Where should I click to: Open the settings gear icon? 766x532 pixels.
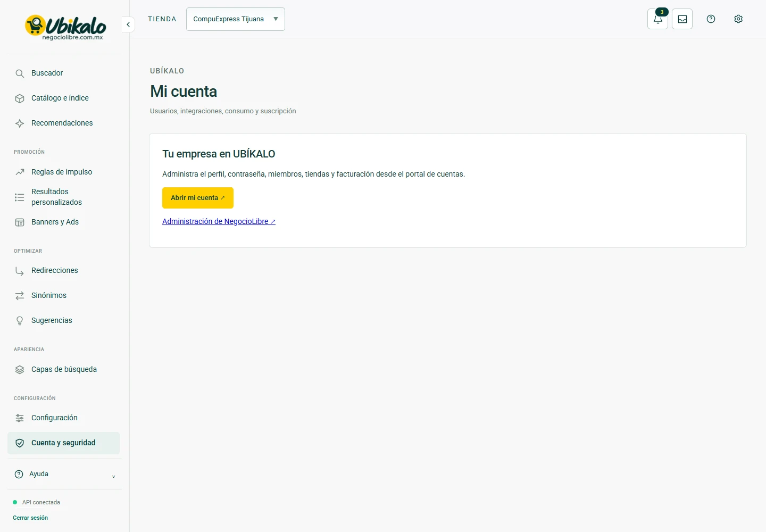click(738, 19)
